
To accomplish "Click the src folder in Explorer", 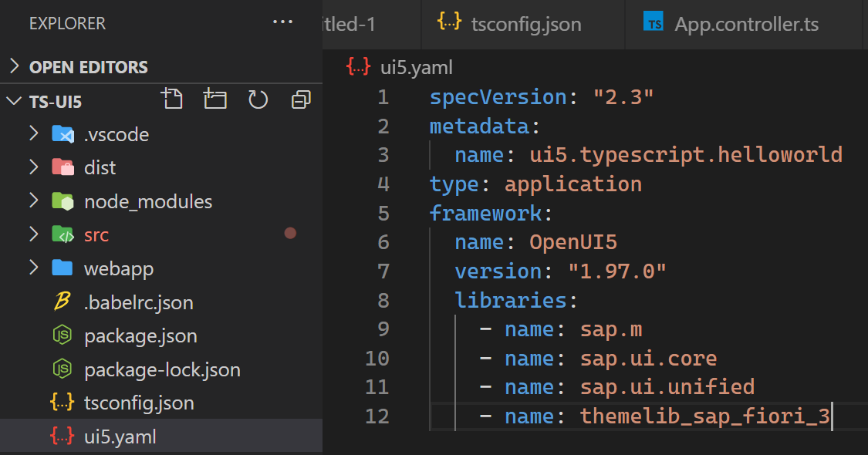I will click(x=96, y=235).
